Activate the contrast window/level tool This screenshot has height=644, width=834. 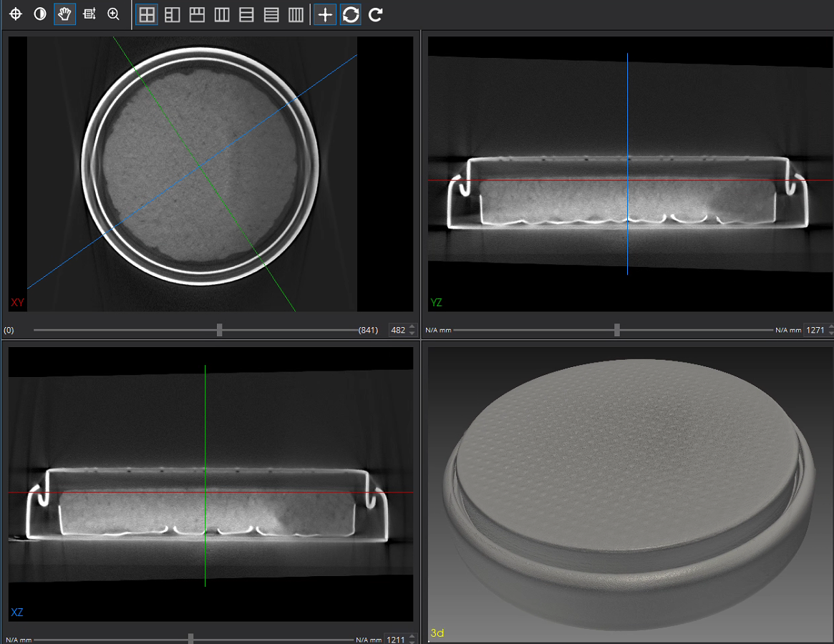pyautogui.click(x=40, y=14)
